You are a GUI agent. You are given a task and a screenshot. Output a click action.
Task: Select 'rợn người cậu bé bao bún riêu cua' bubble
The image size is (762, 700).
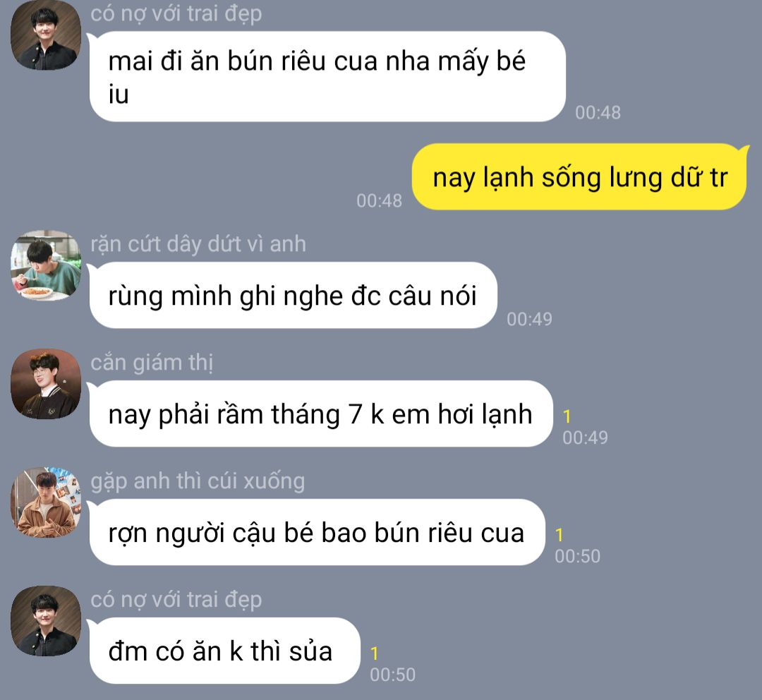[x=317, y=533]
